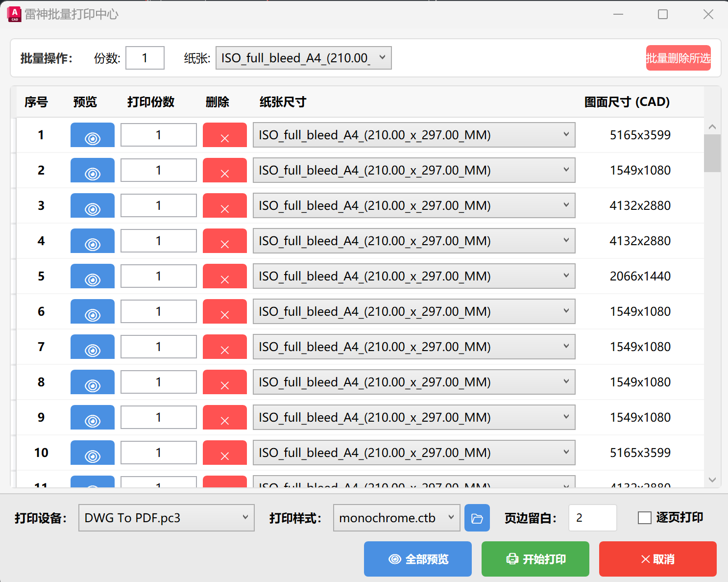Expand paper size dropdown for row 2
This screenshot has height=582, width=728.
tap(414, 170)
